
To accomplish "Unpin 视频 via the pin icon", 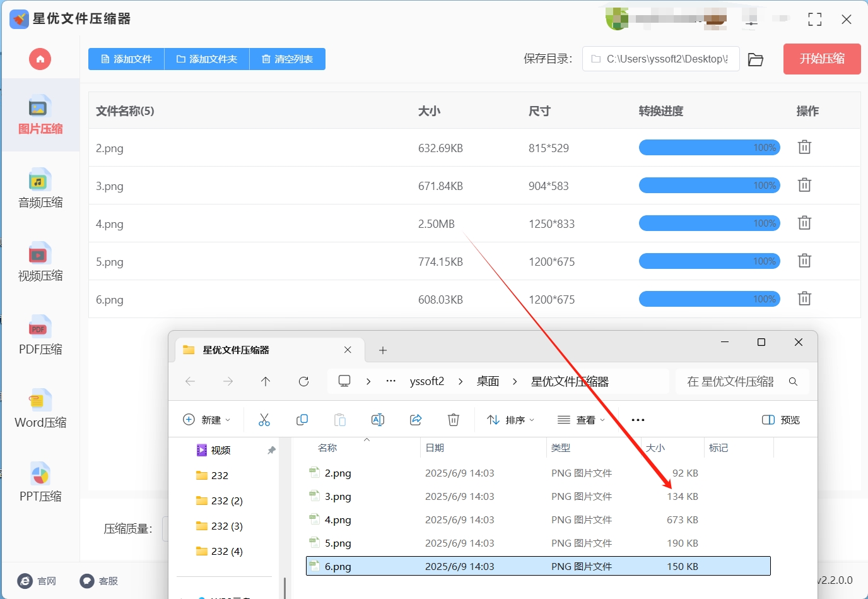I will click(271, 450).
